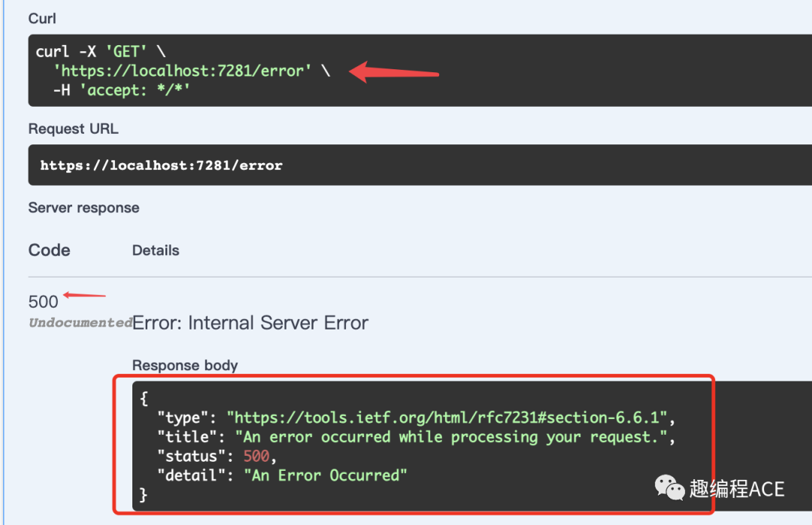
Task: Click the red arrow beside the curl URL
Action: 394,73
